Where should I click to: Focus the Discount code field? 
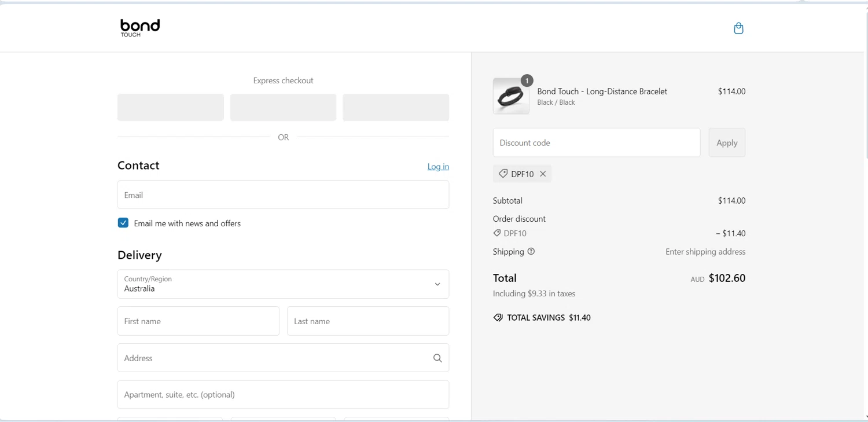pos(597,142)
